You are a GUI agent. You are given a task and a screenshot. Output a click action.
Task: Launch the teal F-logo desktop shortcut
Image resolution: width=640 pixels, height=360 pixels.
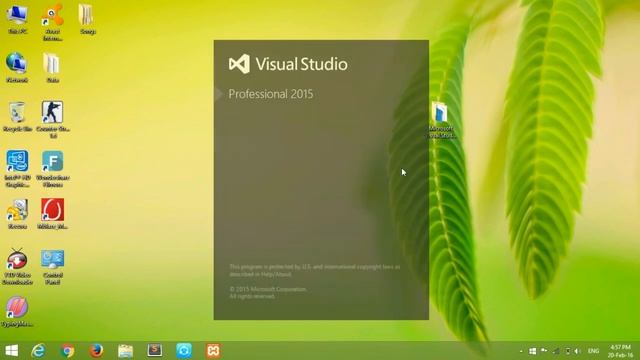tap(52, 169)
